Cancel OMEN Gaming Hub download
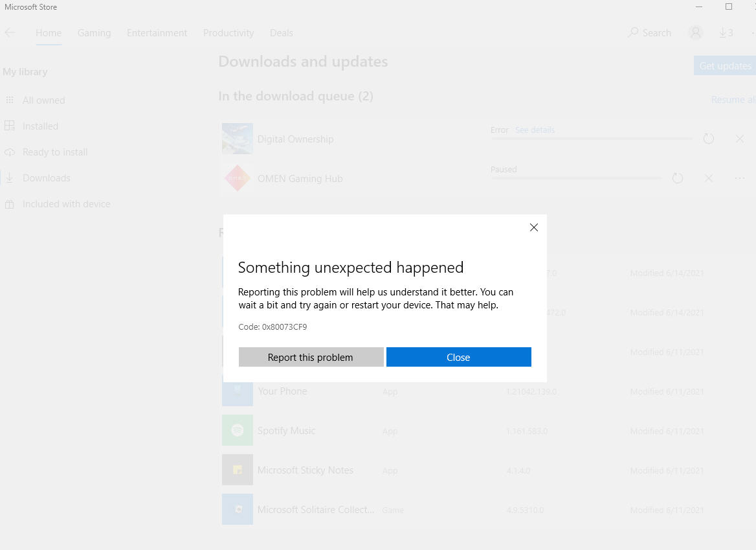This screenshot has width=756, height=550. pos(708,179)
